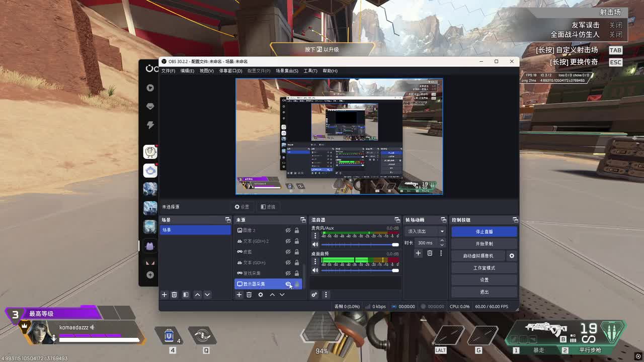The width and height of the screenshot is (644, 362).
Task: Open the 场景集合(S) menu
Action: (x=287, y=71)
